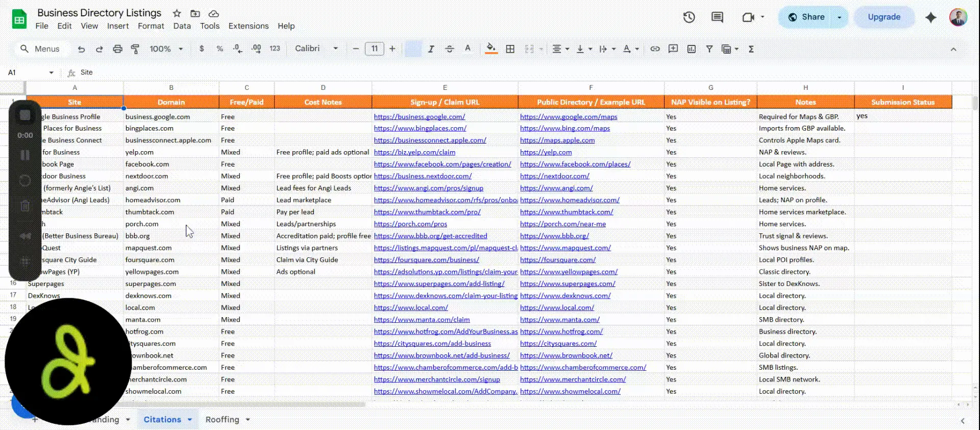Viewport: 980px width, 430px height.
Task: Open the fill color picker
Action: (x=491, y=49)
